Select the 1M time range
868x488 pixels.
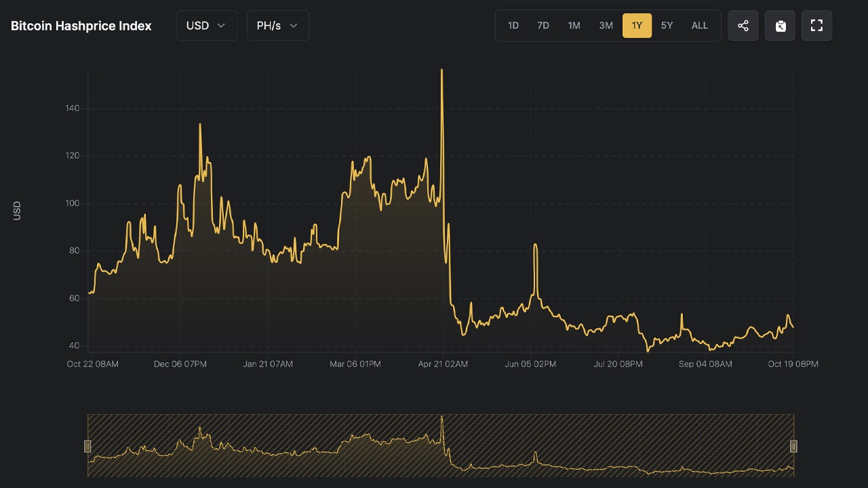tap(574, 25)
